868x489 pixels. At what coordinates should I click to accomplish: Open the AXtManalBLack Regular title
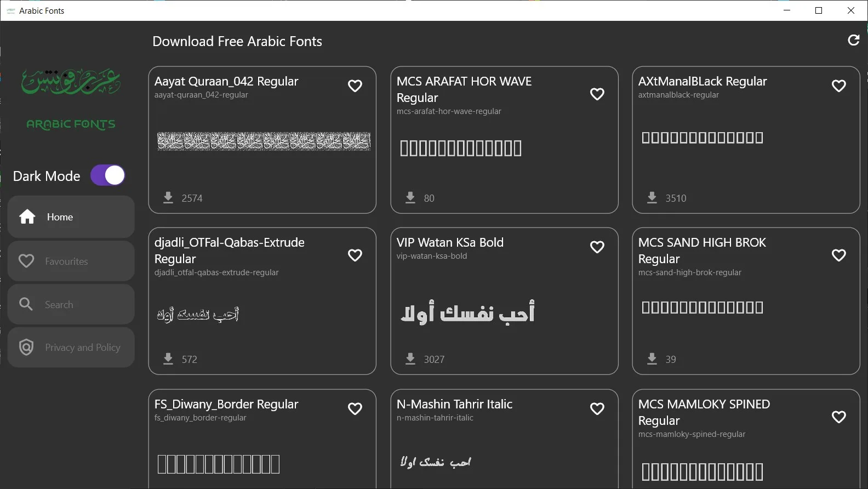coord(703,81)
